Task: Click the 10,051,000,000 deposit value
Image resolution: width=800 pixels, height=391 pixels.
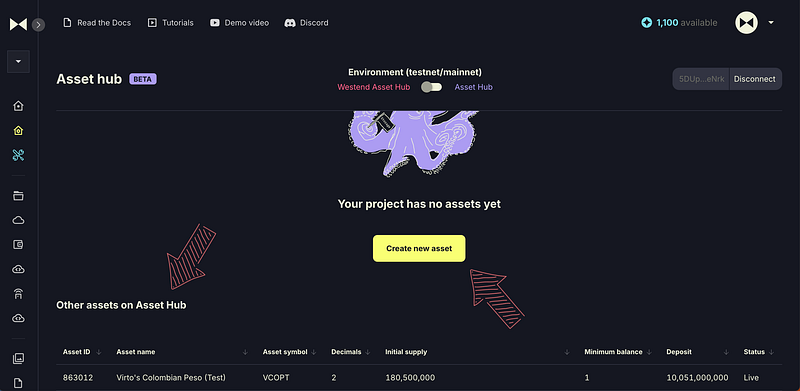Action: pyautogui.click(x=697, y=378)
